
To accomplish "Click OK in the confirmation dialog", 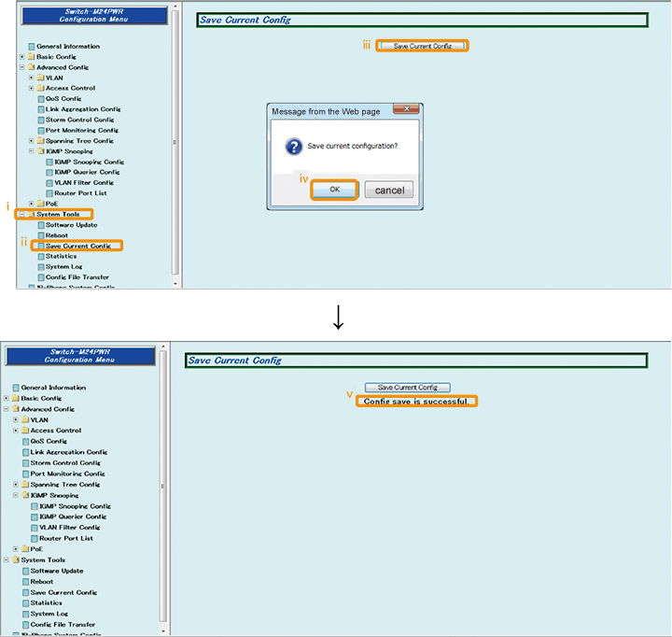I will pyautogui.click(x=334, y=190).
